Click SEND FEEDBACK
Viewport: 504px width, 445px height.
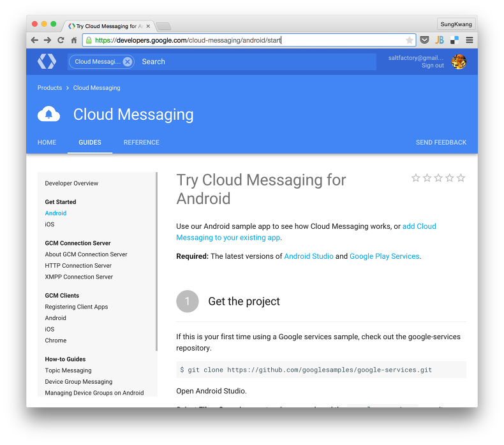pos(441,142)
